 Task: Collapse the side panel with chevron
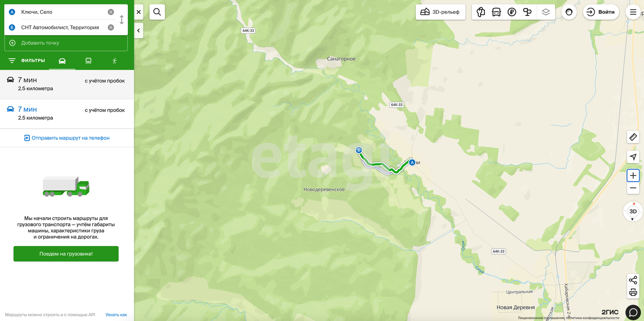[x=139, y=31]
